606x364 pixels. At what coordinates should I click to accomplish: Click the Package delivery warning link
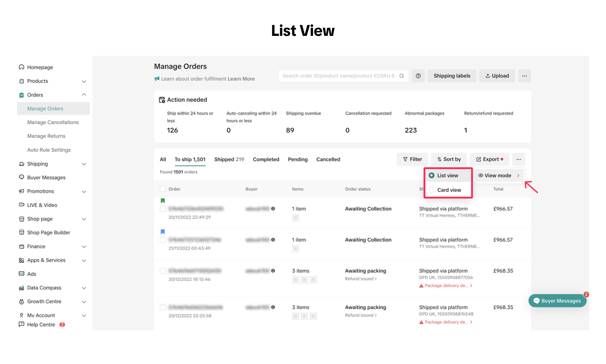(446, 286)
